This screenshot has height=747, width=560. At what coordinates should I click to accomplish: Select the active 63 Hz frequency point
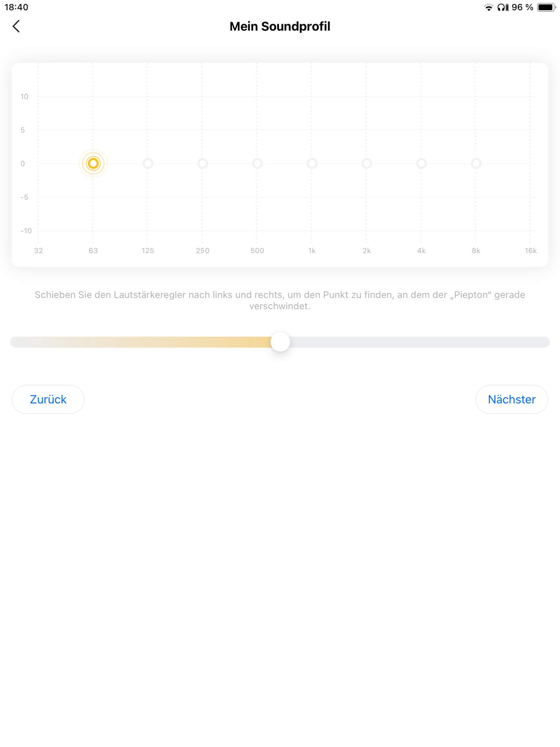(93, 163)
